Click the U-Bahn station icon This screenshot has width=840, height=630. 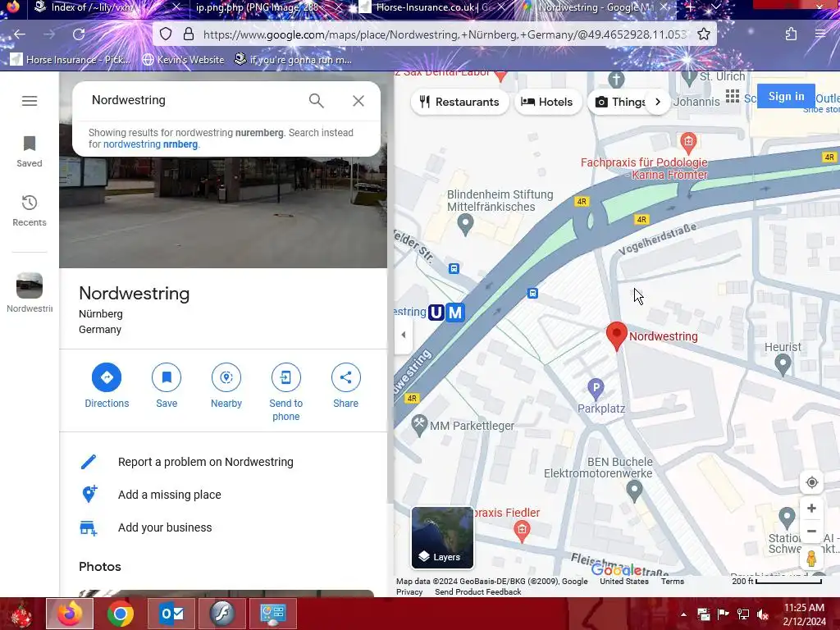pos(436,312)
